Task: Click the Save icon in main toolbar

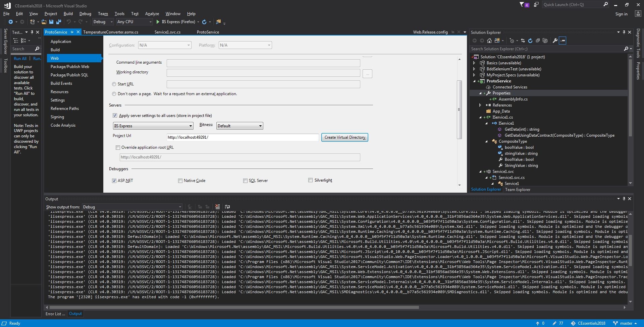Action: (51, 22)
